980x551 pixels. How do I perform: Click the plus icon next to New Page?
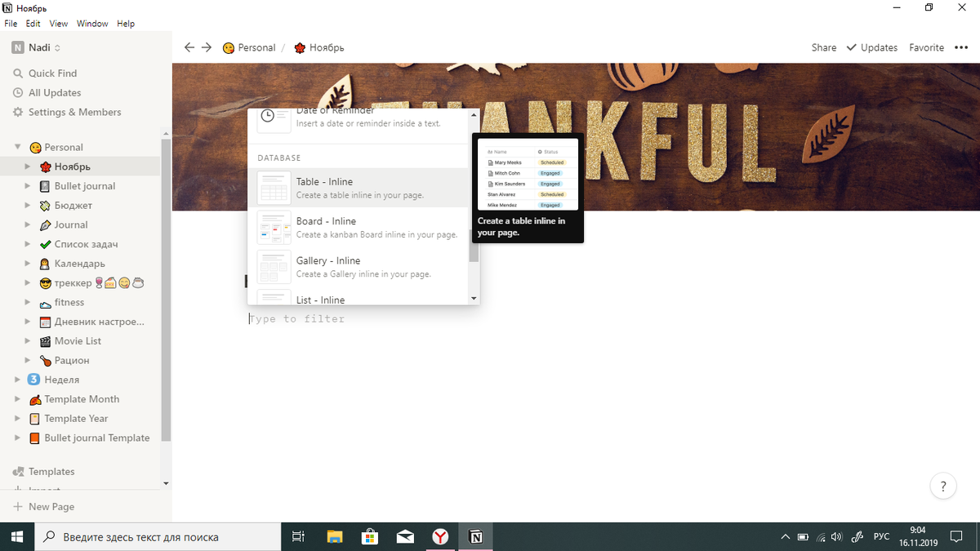[18, 507]
